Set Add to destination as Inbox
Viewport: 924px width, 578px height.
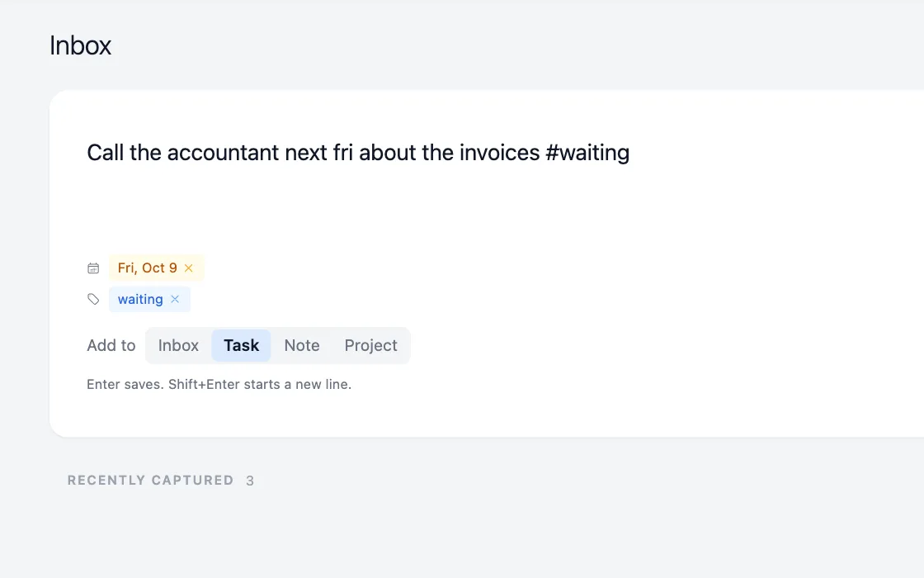pyautogui.click(x=178, y=346)
